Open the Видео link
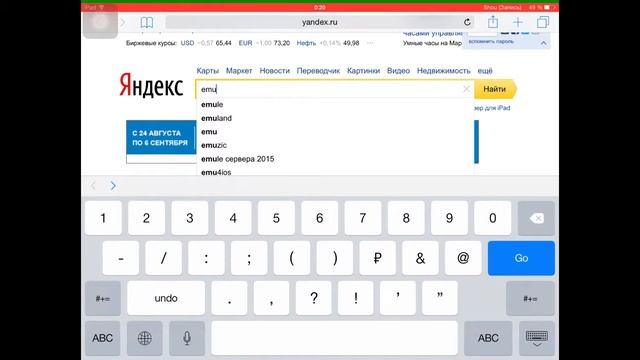 (x=398, y=71)
